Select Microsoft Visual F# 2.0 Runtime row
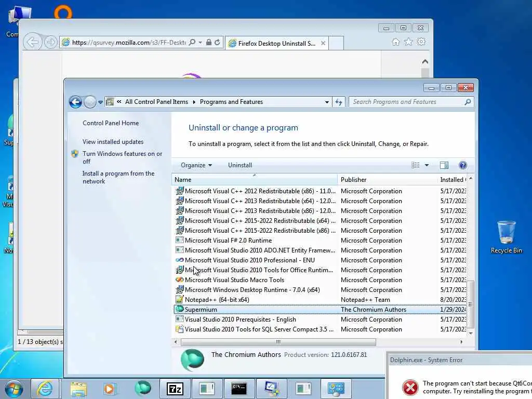The image size is (532, 399). (320, 240)
